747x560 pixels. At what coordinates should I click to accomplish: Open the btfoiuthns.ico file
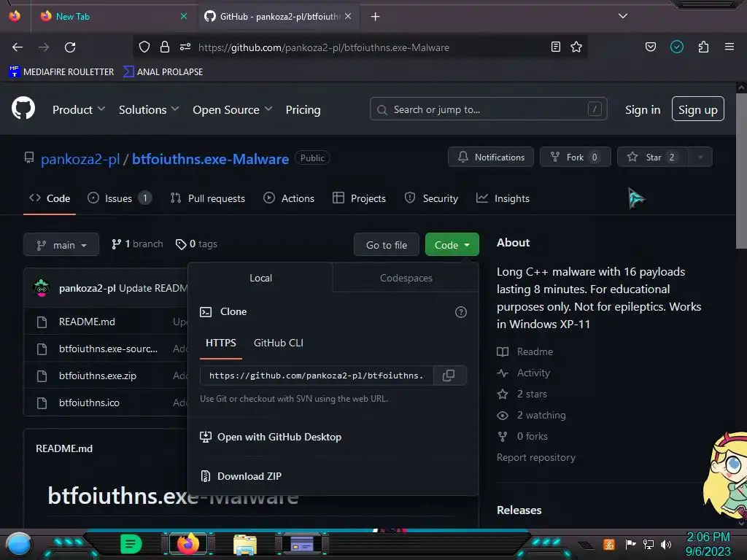pyautogui.click(x=89, y=402)
